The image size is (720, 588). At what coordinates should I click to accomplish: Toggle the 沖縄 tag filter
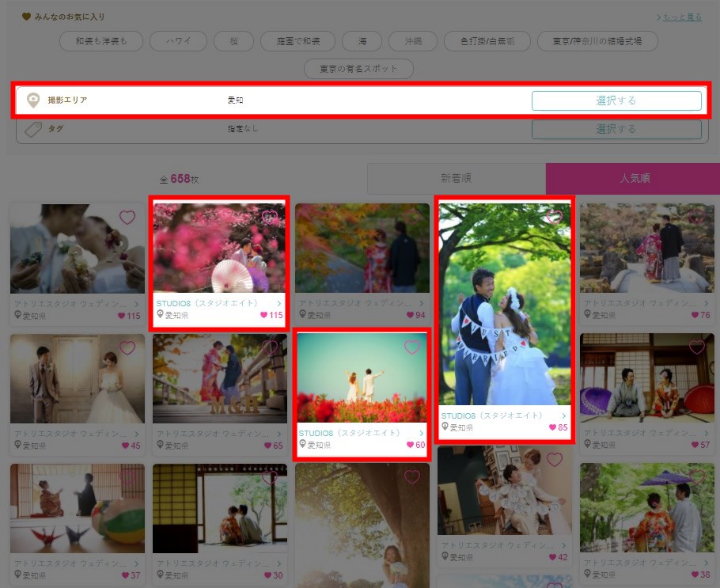click(414, 41)
